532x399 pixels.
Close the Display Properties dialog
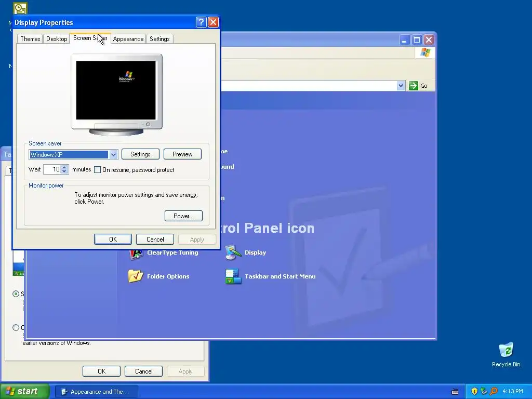[213, 22]
